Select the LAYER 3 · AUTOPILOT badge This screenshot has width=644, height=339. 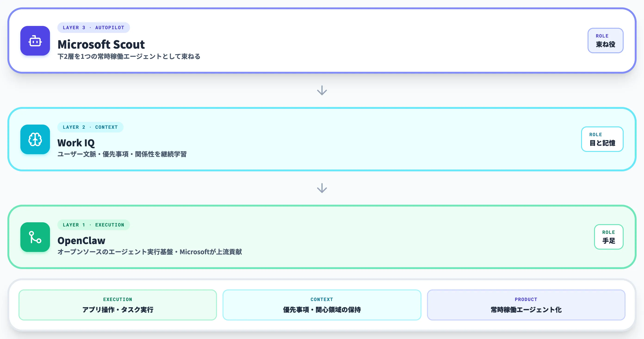coord(93,28)
